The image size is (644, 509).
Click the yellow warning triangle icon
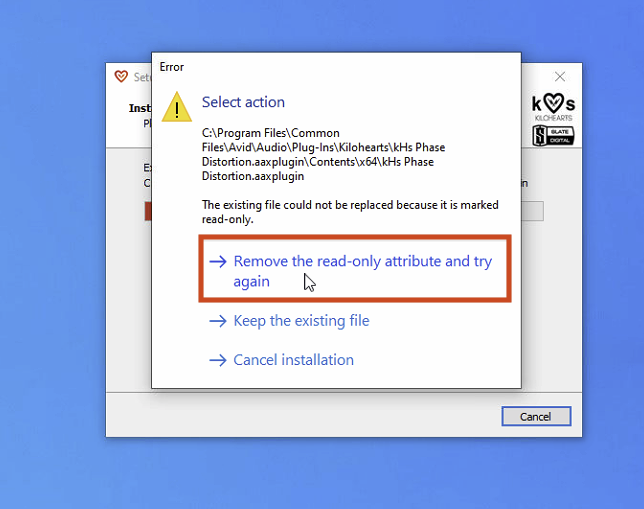point(177,107)
